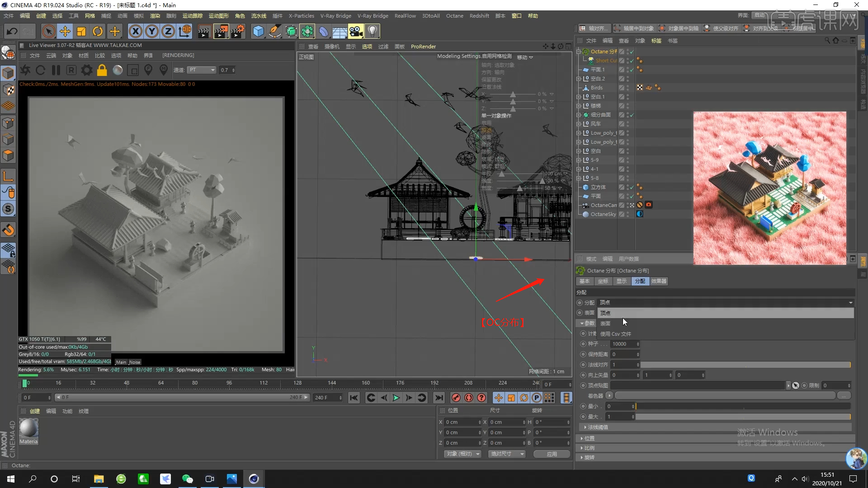
Task: Toggle X axis lock
Action: (x=135, y=31)
